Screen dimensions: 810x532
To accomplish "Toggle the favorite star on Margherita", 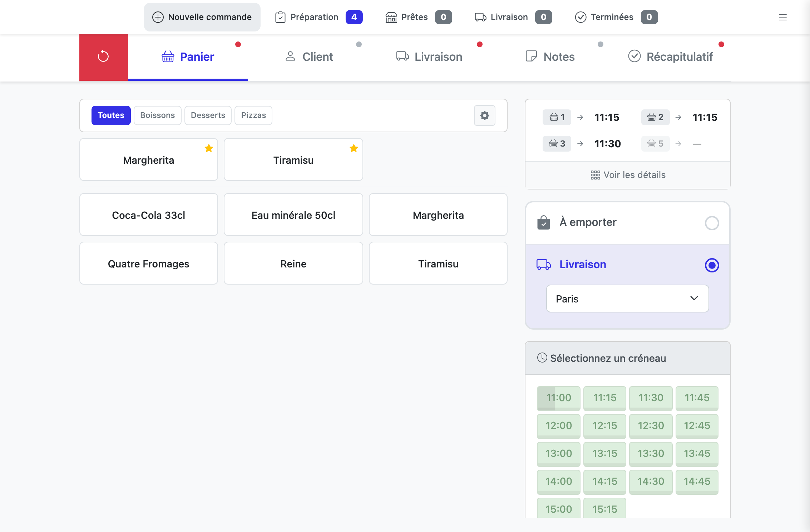I will pos(209,148).
